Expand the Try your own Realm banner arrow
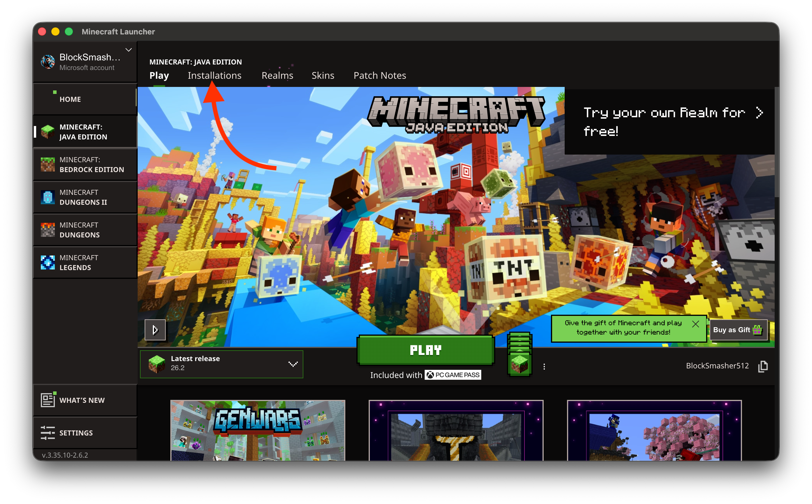 pos(759,113)
